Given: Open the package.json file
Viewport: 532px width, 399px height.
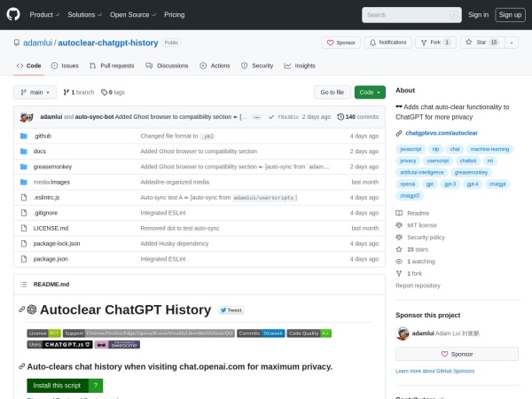Looking at the screenshot, I should pyautogui.click(x=51, y=259).
